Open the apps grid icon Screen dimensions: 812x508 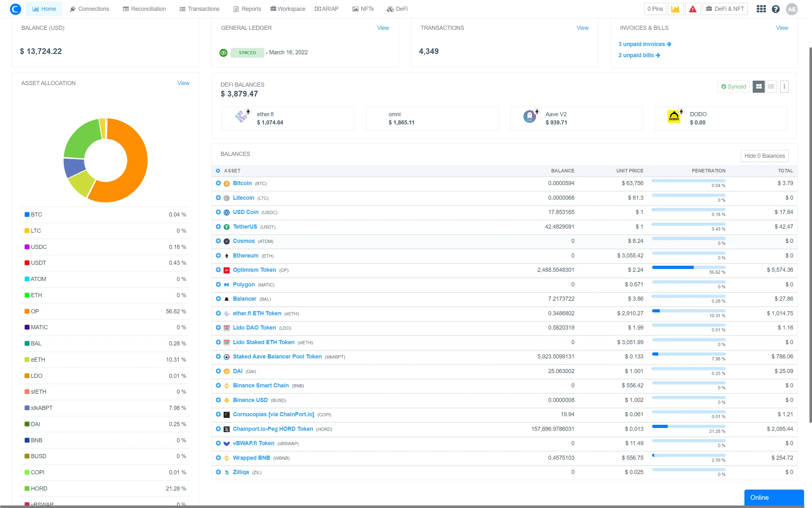761,9
